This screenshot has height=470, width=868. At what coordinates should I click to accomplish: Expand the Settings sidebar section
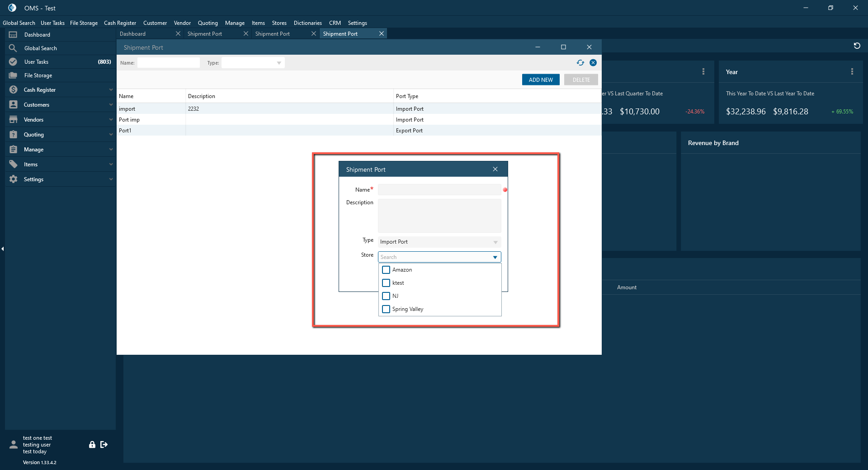tap(111, 179)
